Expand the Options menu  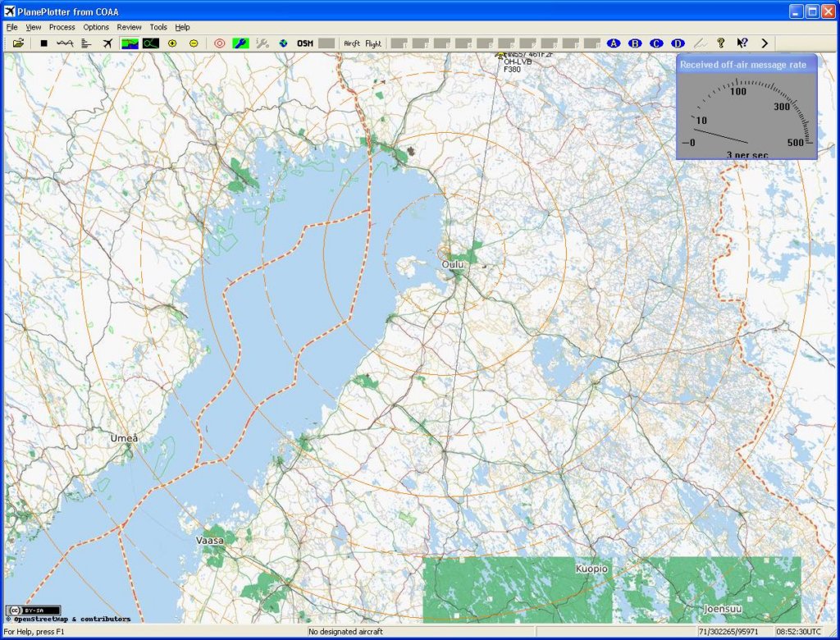[x=96, y=27]
